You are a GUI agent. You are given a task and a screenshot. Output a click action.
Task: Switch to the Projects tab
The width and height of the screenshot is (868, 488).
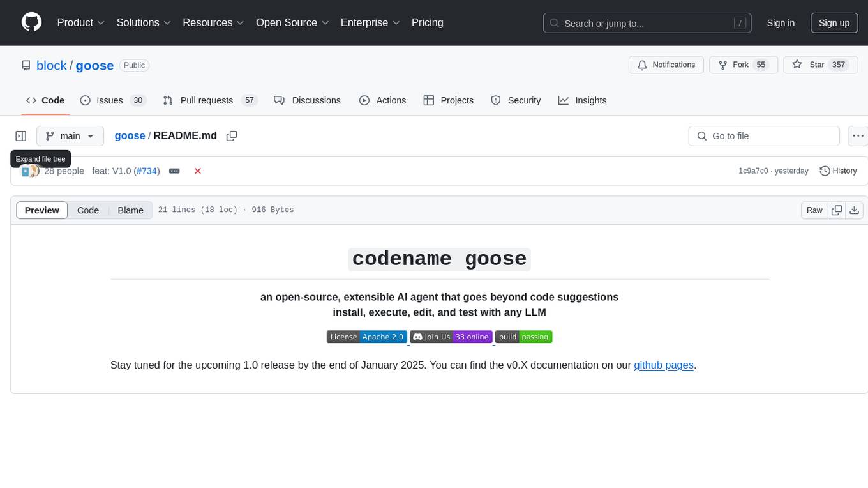point(448,100)
